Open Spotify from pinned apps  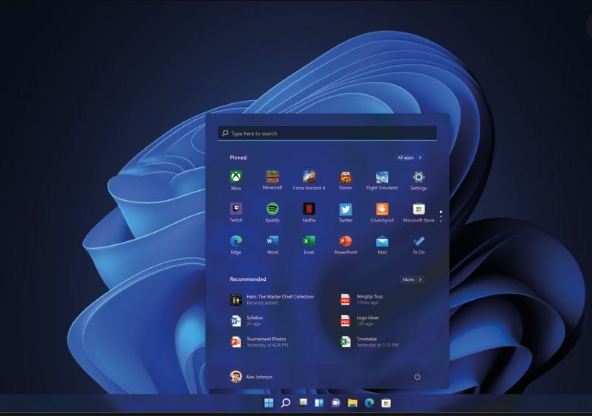[x=272, y=212]
